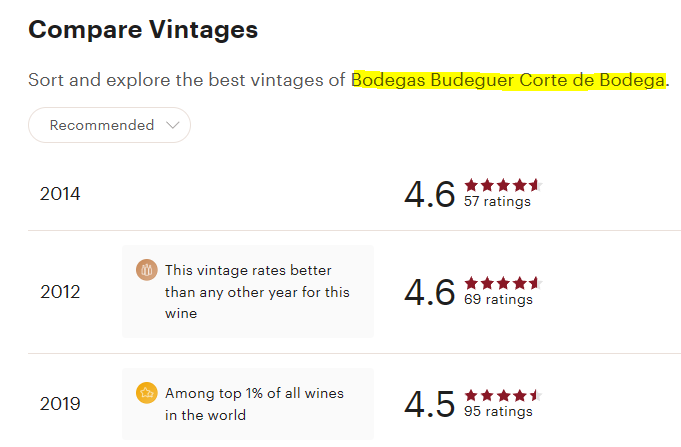Click the star rating icons for 2019

pos(503,395)
